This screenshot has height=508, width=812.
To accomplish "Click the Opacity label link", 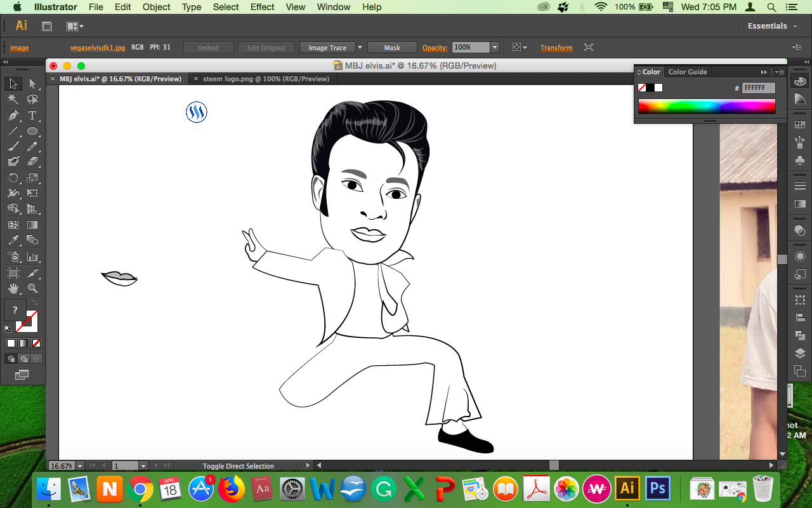I will (x=435, y=48).
